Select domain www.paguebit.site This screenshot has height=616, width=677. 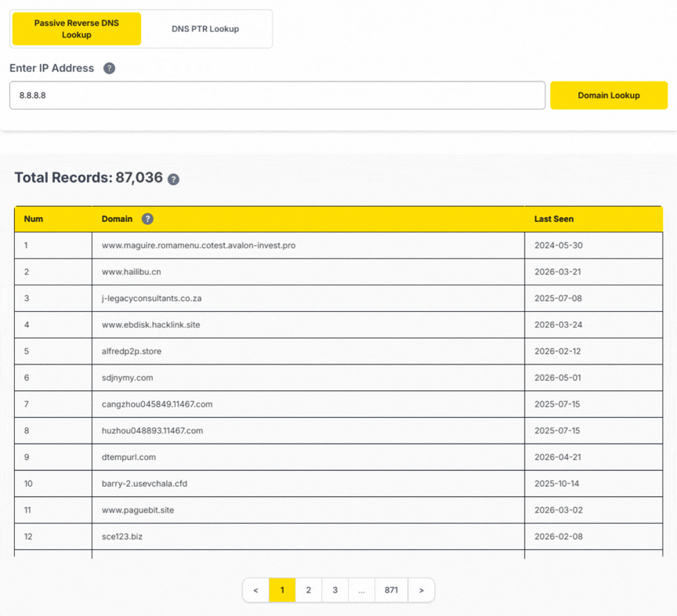click(138, 510)
